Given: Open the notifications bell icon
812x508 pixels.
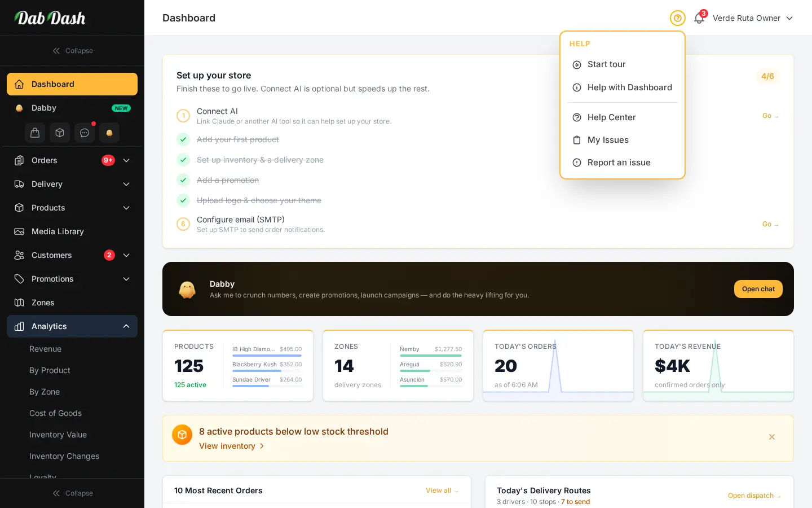Looking at the screenshot, I should 699,18.
